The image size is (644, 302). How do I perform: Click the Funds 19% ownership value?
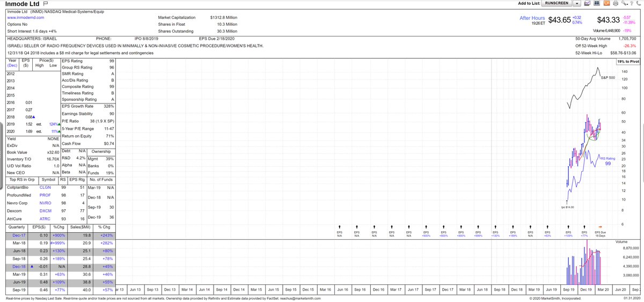click(x=109, y=173)
